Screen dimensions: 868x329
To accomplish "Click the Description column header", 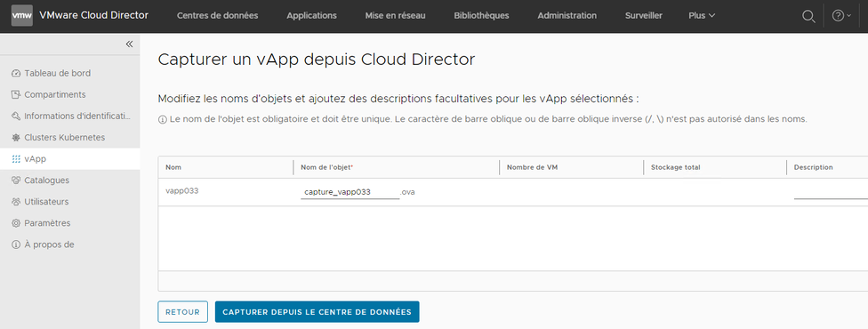I will pyautogui.click(x=813, y=167).
